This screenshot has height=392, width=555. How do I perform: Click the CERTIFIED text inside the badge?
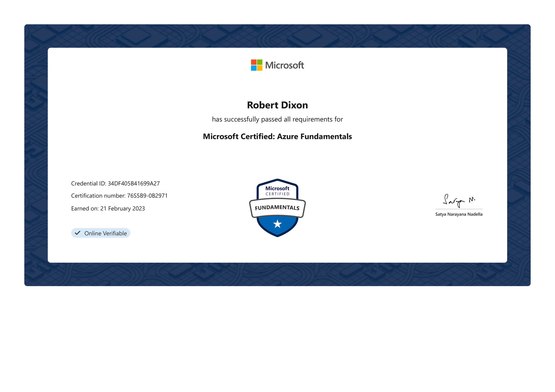tap(277, 194)
